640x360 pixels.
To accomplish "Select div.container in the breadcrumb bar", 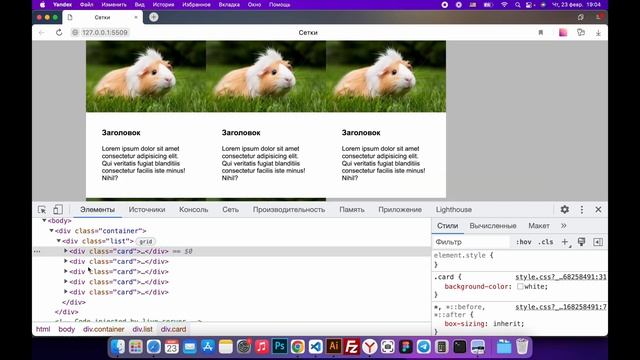I will (x=104, y=329).
